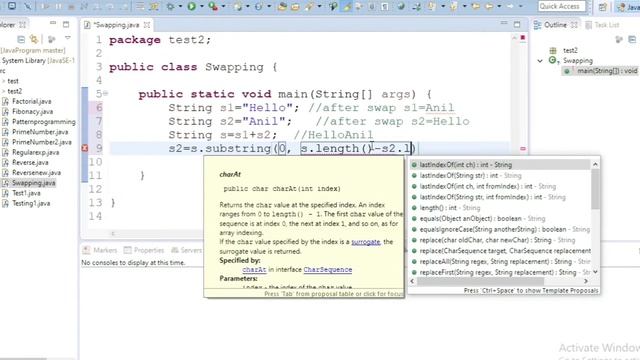
Task: Focus the Quick Access search field
Action: pyautogui.click(x=562, y=6)
